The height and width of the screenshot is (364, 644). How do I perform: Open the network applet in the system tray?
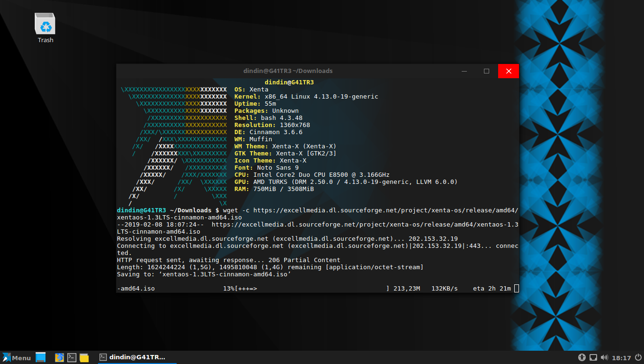(x=593, y=357)
